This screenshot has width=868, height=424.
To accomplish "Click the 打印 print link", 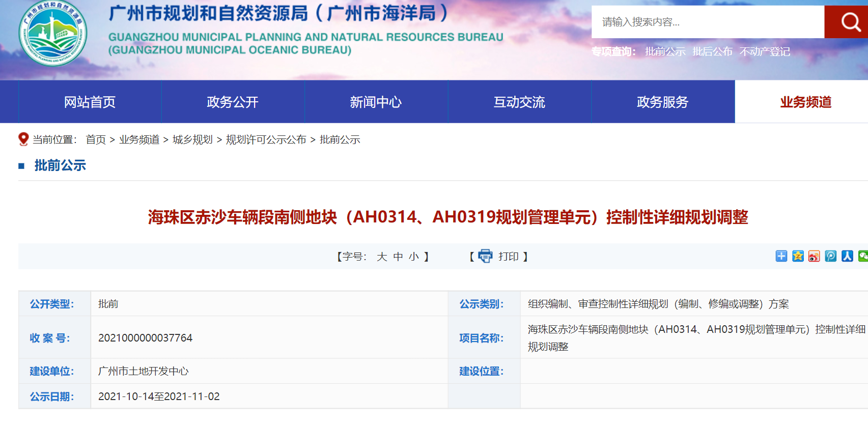I will click(509, 257).
